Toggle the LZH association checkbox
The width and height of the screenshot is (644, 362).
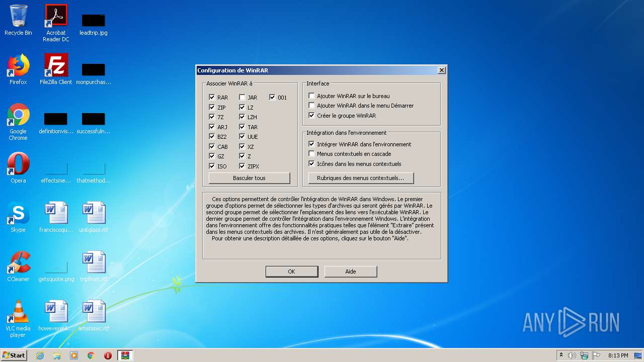(x=242, y=117)
